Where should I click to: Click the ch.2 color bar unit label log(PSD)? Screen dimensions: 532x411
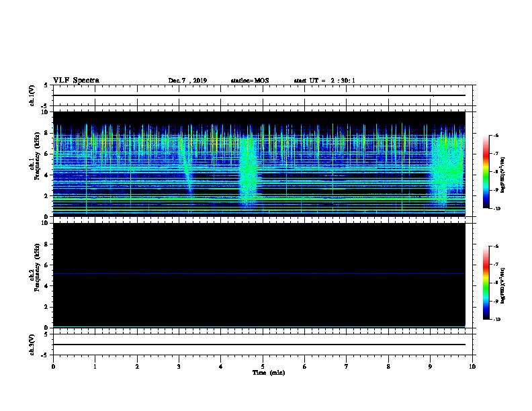coord(503,285)
